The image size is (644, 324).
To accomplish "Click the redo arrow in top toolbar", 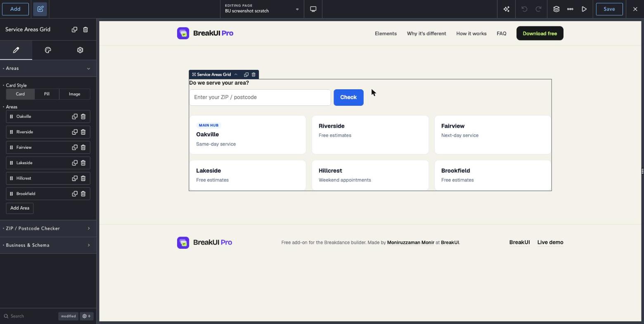I will click(x=538, y=9).
